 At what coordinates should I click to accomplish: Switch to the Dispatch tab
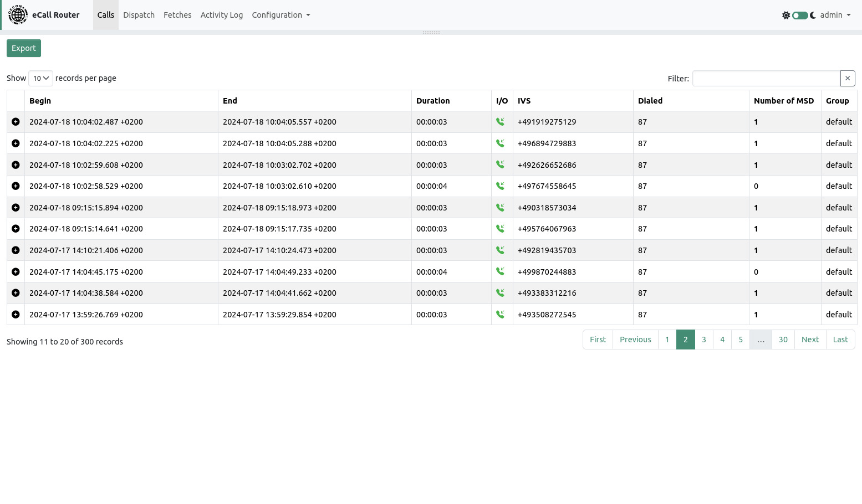click(139, 15)
